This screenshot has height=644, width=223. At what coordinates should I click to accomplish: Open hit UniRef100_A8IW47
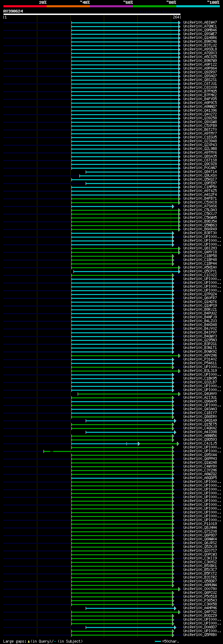click(x=200, y=22)
